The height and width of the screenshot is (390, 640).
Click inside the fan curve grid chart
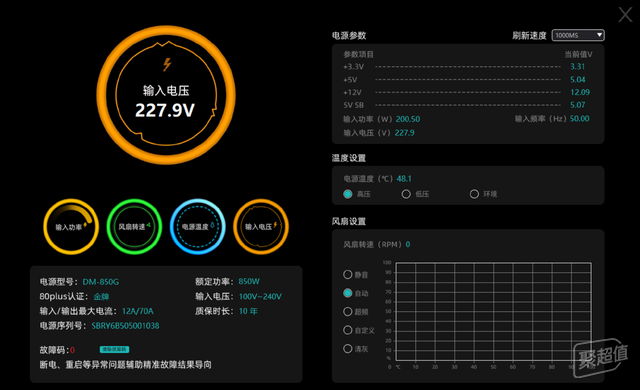pyautogui.click(x=493, y=312)
